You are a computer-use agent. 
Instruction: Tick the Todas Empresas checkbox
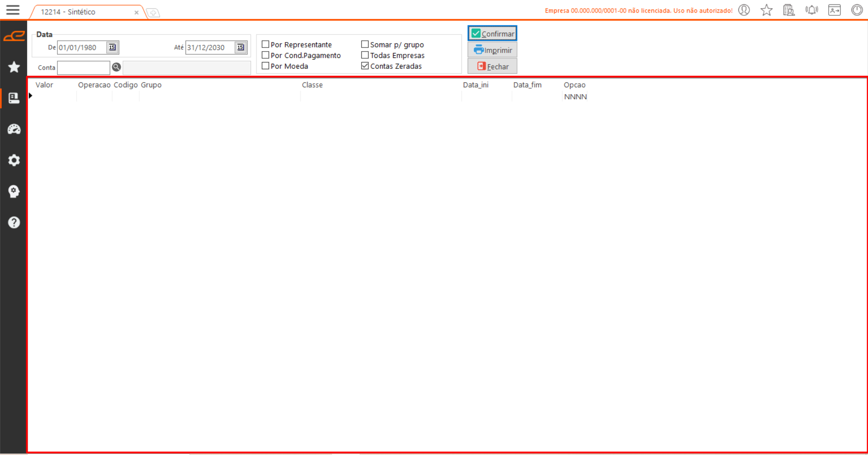365,55
